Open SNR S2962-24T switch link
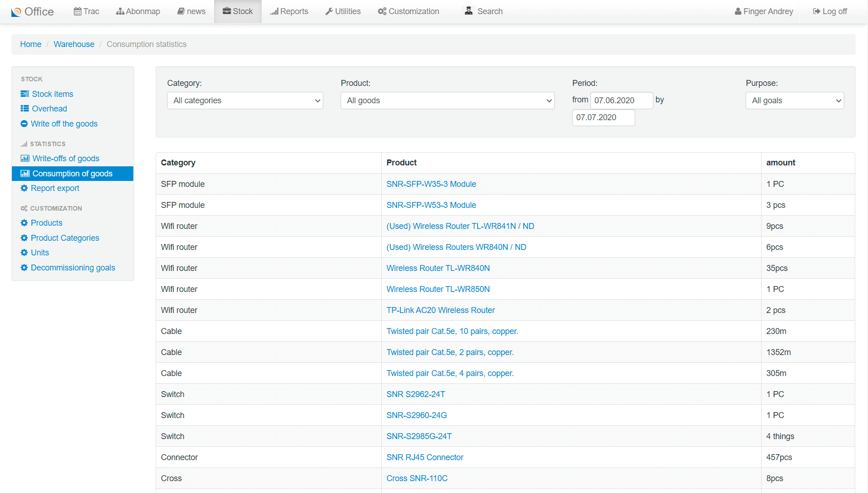 coord(416,394)
